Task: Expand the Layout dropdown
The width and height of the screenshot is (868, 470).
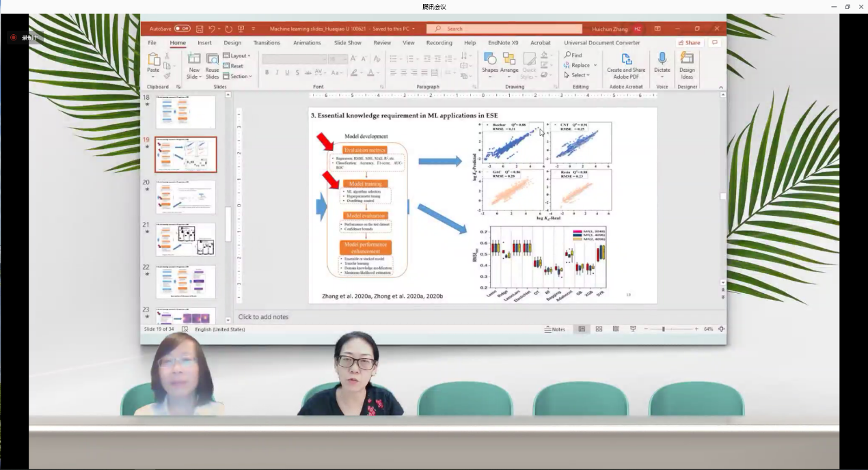Action: tap(237, 56)
